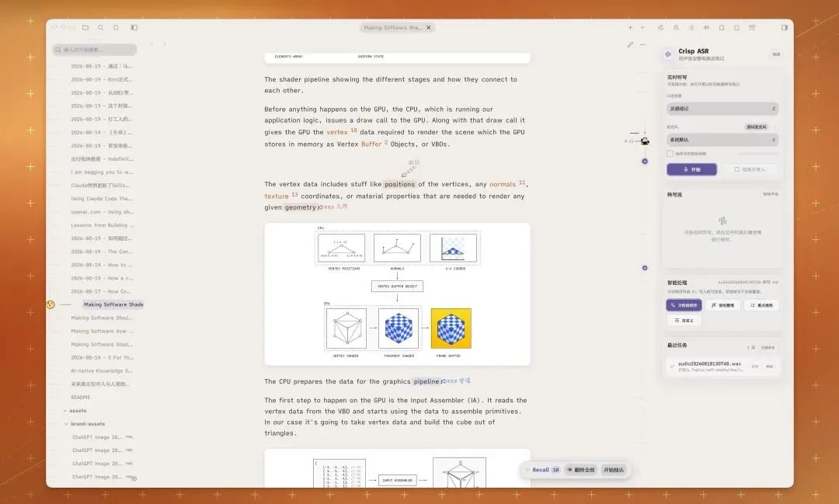This screenshot has width=839, height=504.
Task: Click the avatar marker on the outline rail
Action: click(x=645, y=141)
